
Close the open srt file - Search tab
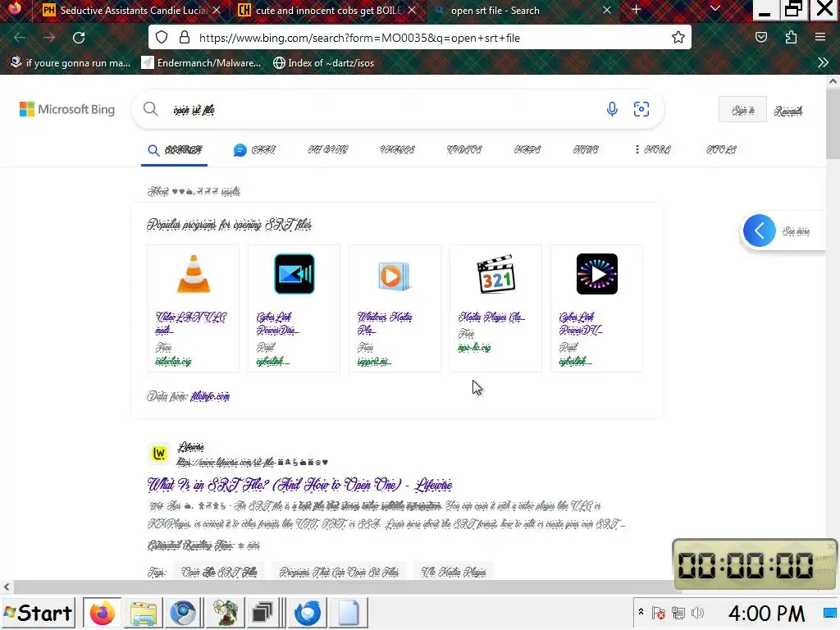tap(607, 10)
